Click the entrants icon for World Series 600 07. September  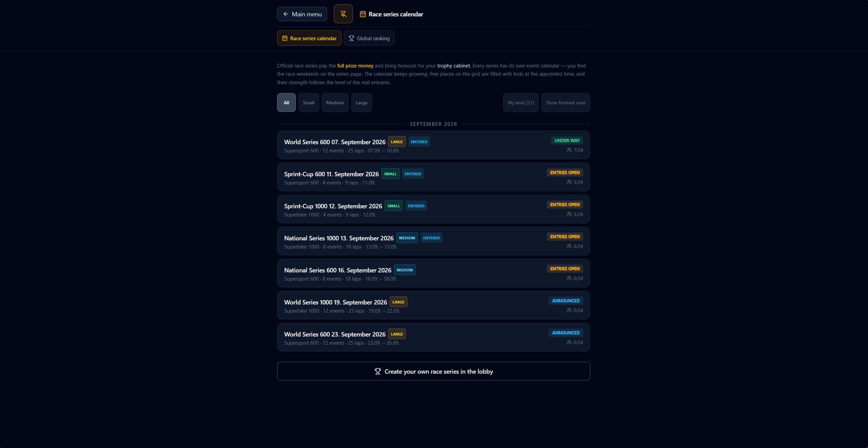point(569,150)
